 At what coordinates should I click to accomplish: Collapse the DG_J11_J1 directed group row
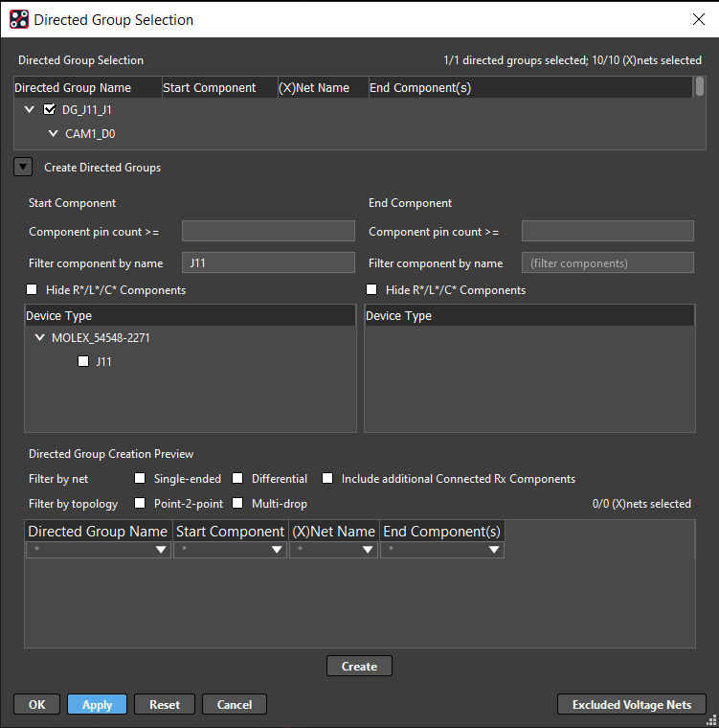pos(30,109)
